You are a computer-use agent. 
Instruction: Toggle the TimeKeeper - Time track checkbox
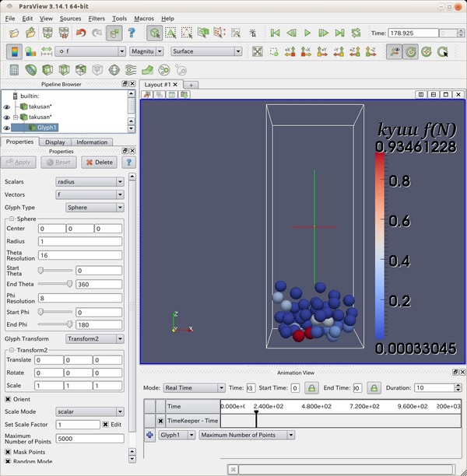[161, 421]
